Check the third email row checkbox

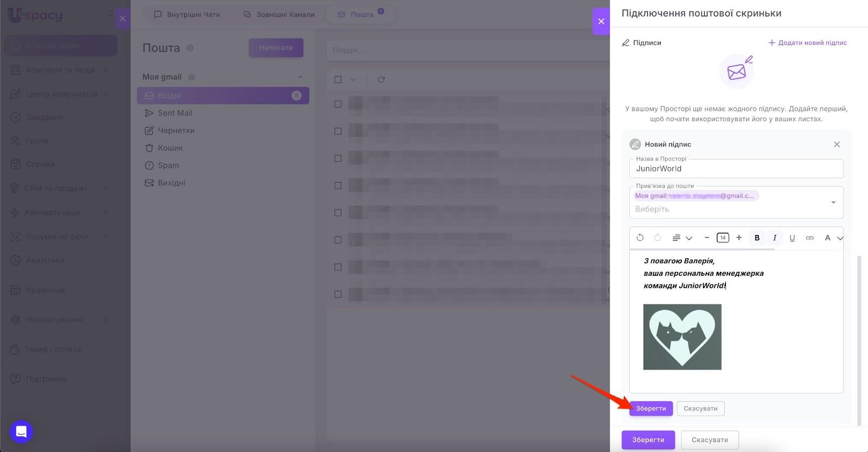coord(338,158)
